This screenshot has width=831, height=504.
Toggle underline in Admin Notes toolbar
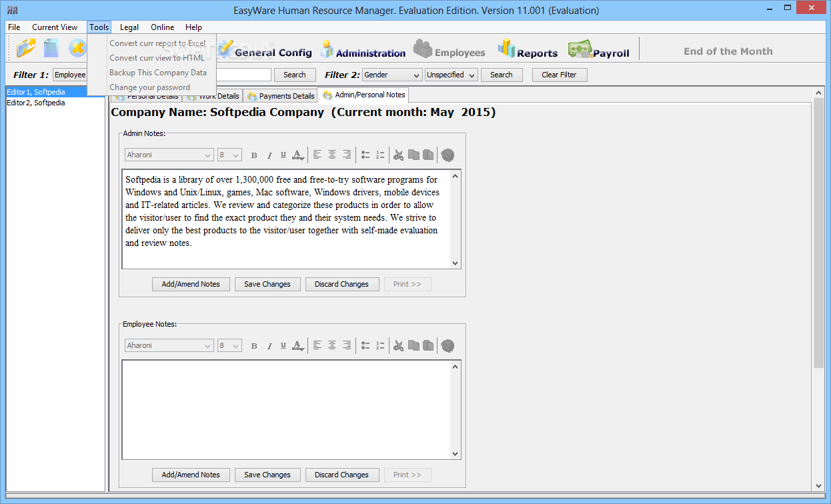[283, 155]
